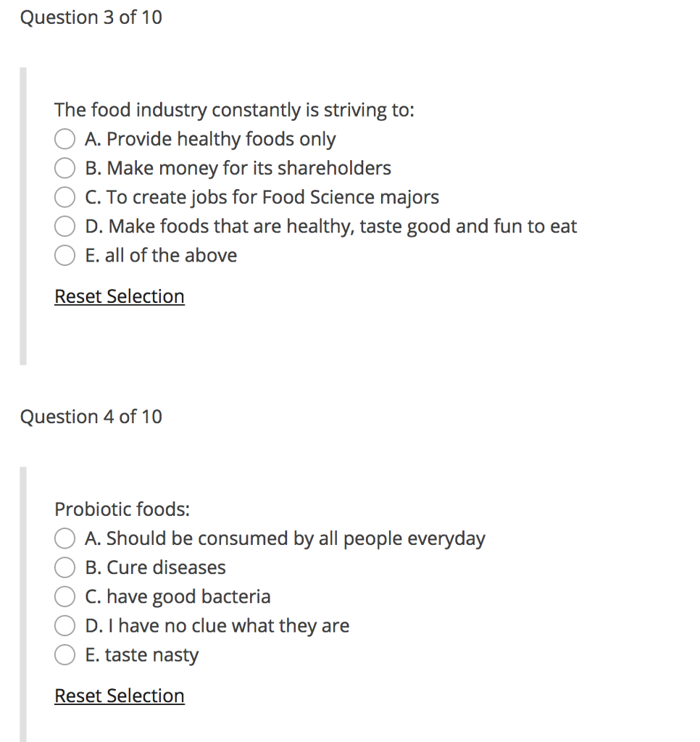This screenshot has width=700, height=742.
Task: Pick option E all of the above
Action: point(64,255)
